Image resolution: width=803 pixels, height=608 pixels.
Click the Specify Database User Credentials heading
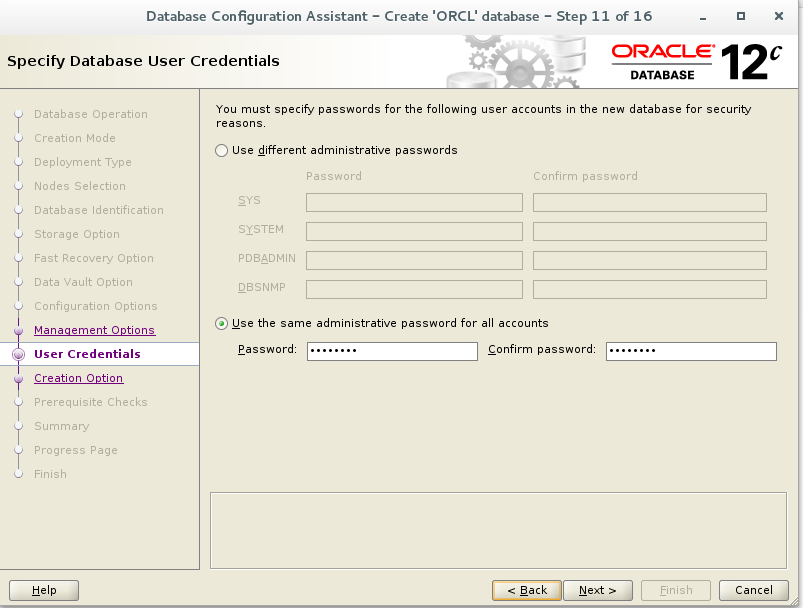pos(143,61)
